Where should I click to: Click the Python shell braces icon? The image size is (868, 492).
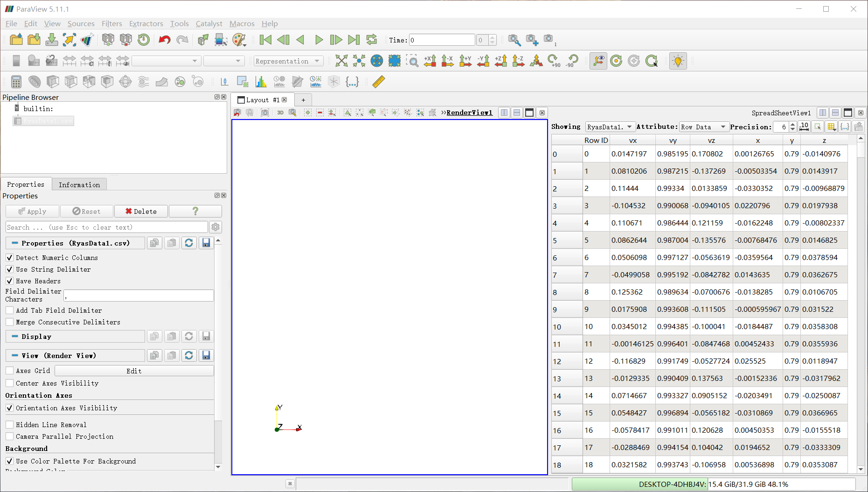point(352,82)
